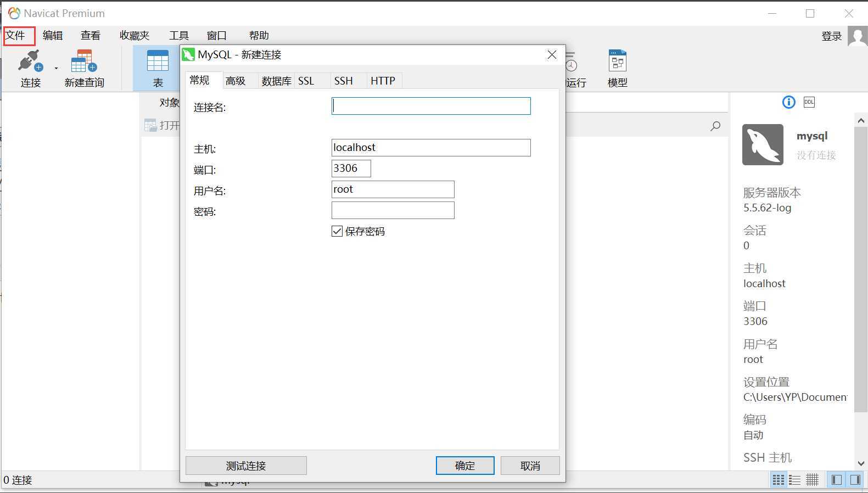Click the 没有连接 status text

pyautogui.click(x=816, y=155)
